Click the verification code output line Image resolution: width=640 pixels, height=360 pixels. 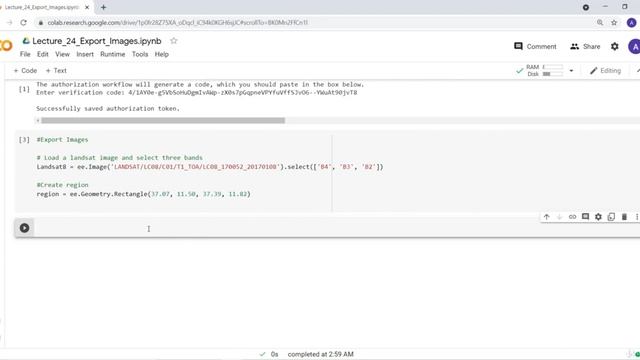[x=196, y=93]
